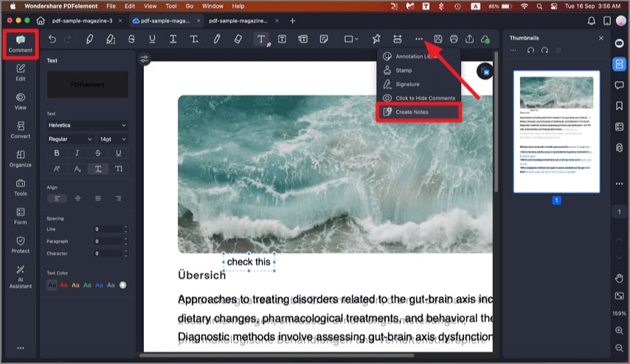Select the Text Box tool
The height and width of the screenshot is (364, 630).
coord(282,39)
